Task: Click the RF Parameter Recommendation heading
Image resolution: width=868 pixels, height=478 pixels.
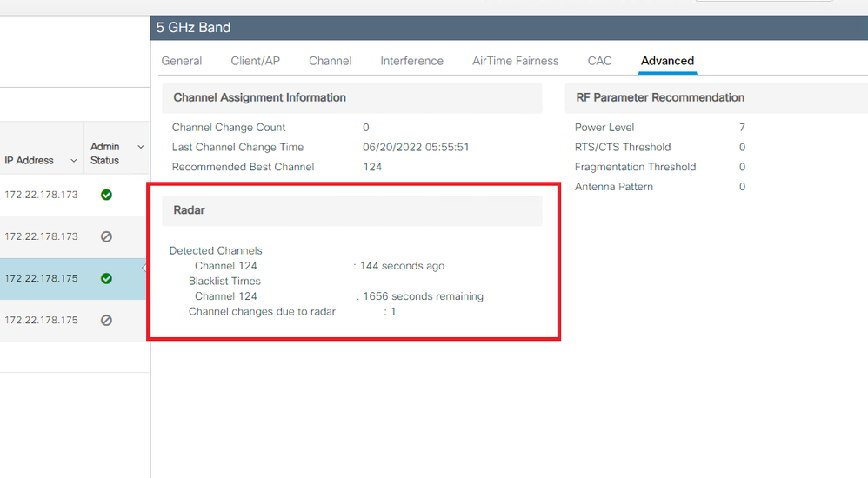Action: (x=660, y=97)
